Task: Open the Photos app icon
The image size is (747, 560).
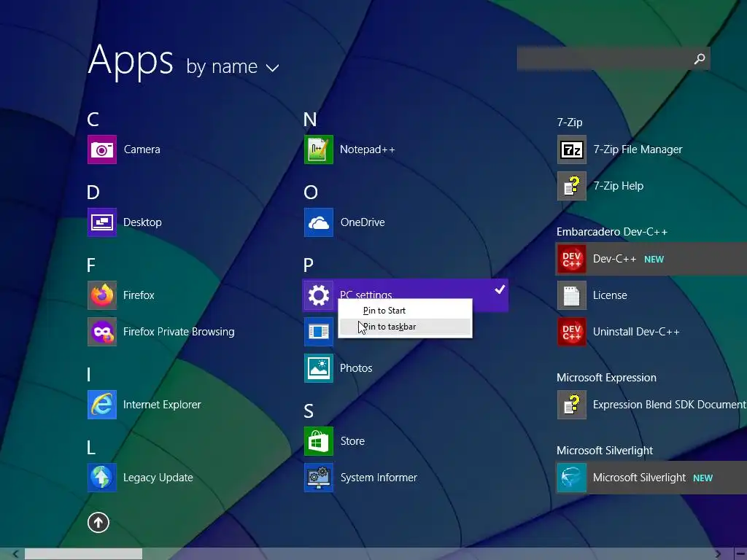Action: click(319, 368)
